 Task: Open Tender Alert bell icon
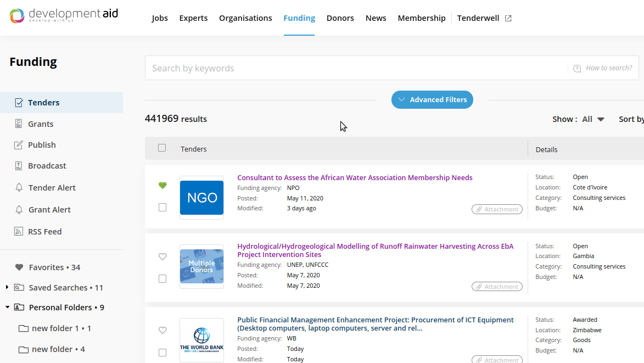[x=19, y=188]
